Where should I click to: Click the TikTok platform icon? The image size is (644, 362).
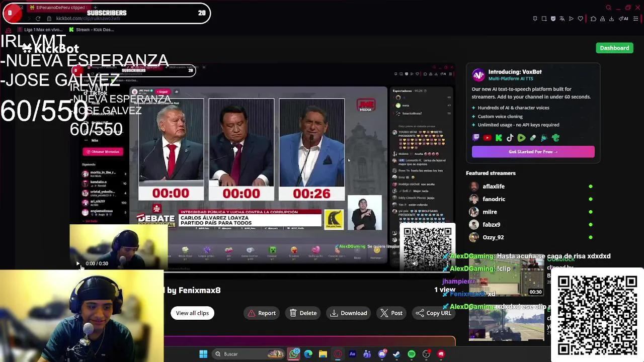(510, 138)
